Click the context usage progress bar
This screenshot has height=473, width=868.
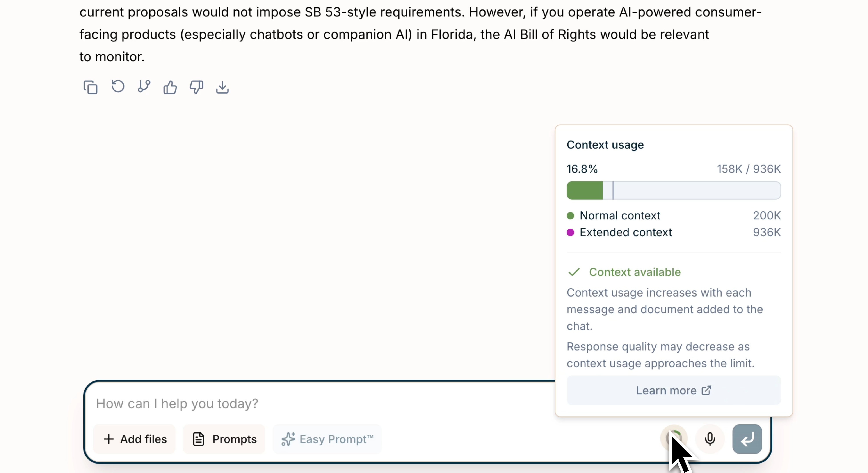(673, 190)
